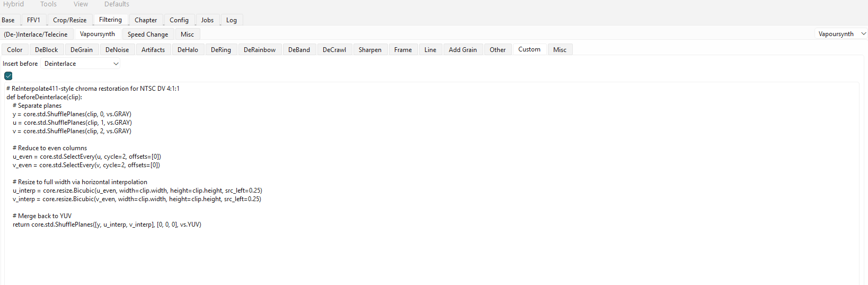868x285 pixels.
Task: Open the Insert before Deinterlace dropdown
Action: (81, 64)
